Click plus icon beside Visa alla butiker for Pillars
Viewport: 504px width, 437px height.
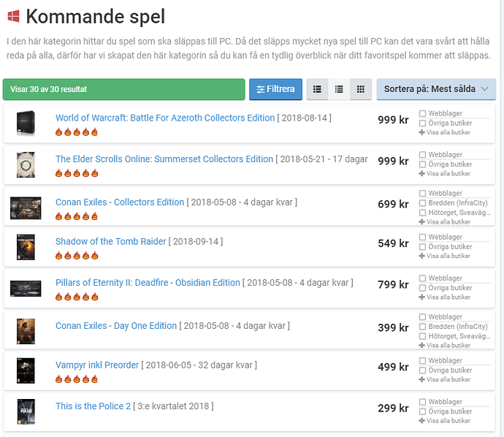422,297
